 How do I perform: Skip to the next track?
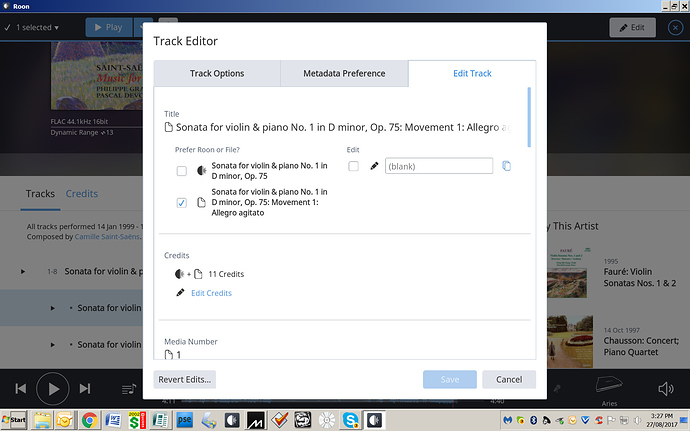tap(85, 389)
